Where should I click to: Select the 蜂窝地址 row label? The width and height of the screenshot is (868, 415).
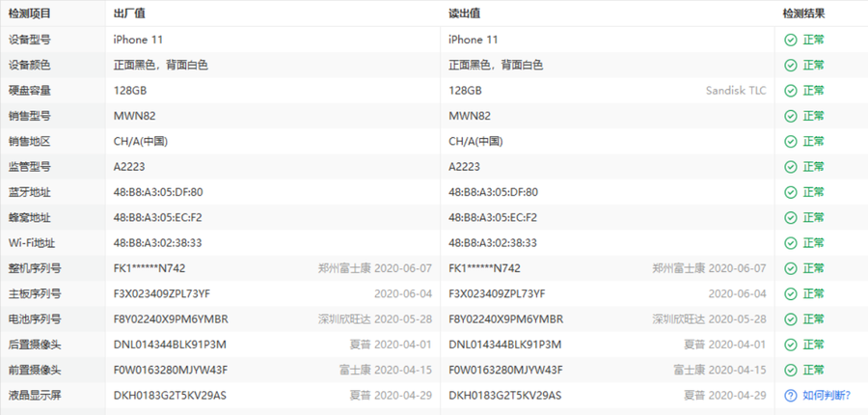tap(29, 218)
